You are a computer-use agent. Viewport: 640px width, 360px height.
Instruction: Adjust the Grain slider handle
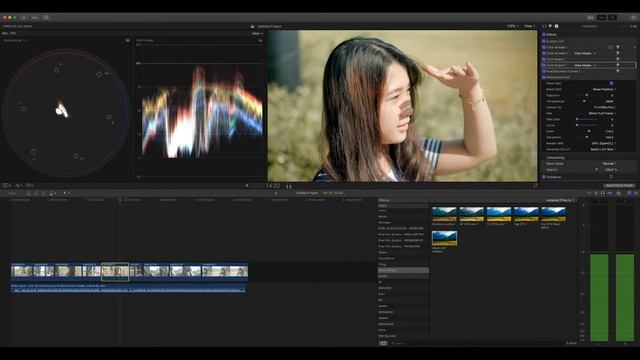589,131
